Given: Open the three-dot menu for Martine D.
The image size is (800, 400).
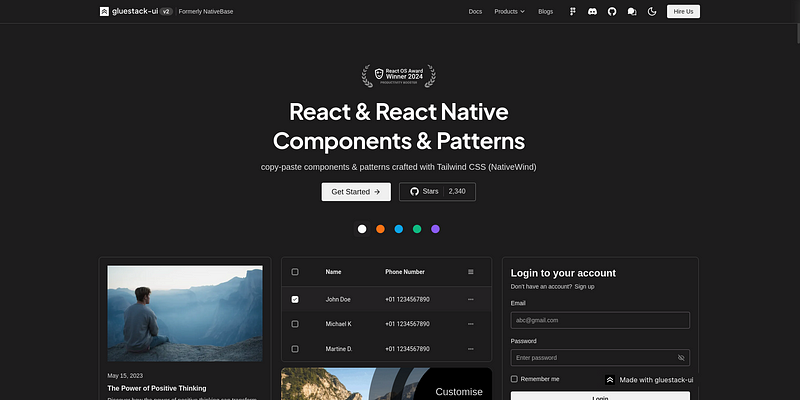Looking at the screenshot, I should coord(471,348).
